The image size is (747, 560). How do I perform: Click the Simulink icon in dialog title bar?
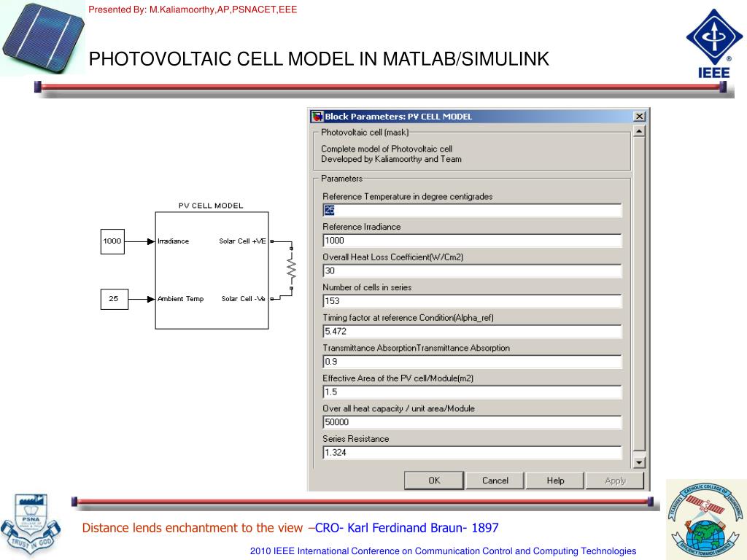(x=317, y=116)
